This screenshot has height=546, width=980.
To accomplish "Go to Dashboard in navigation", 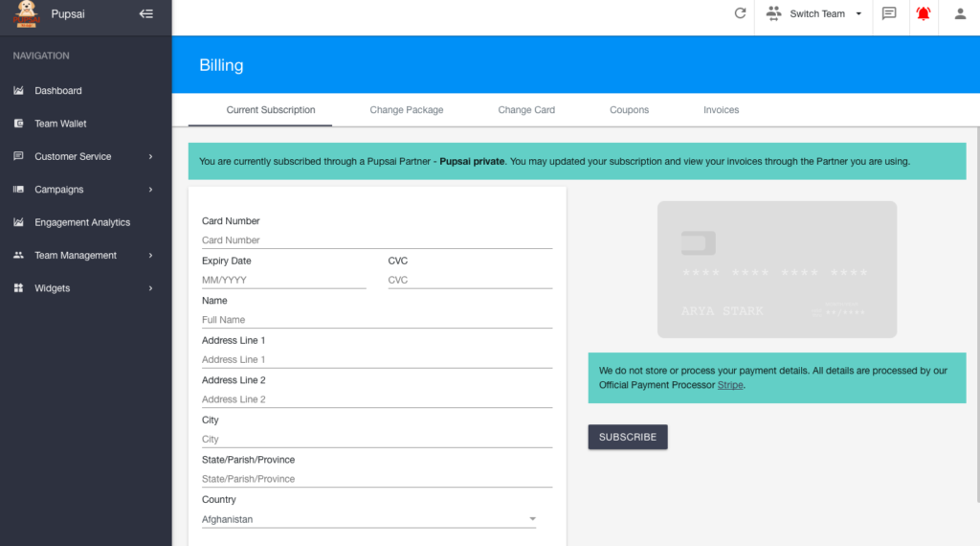I will click(58, 91).
